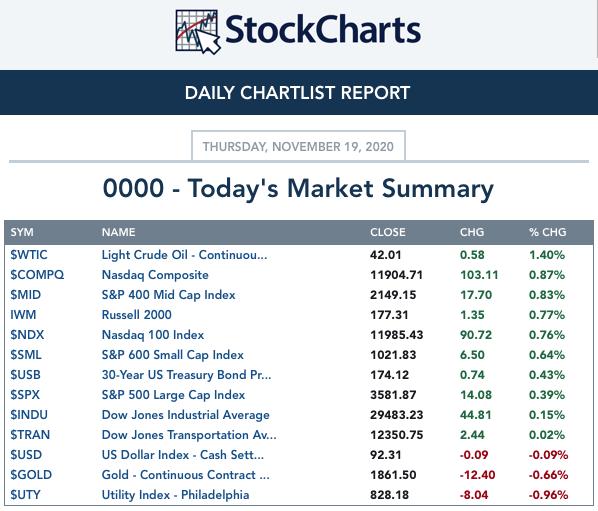Open the StockCharts wordmark link
This screenshot has width=598, height=511.
tap(323, 30)
